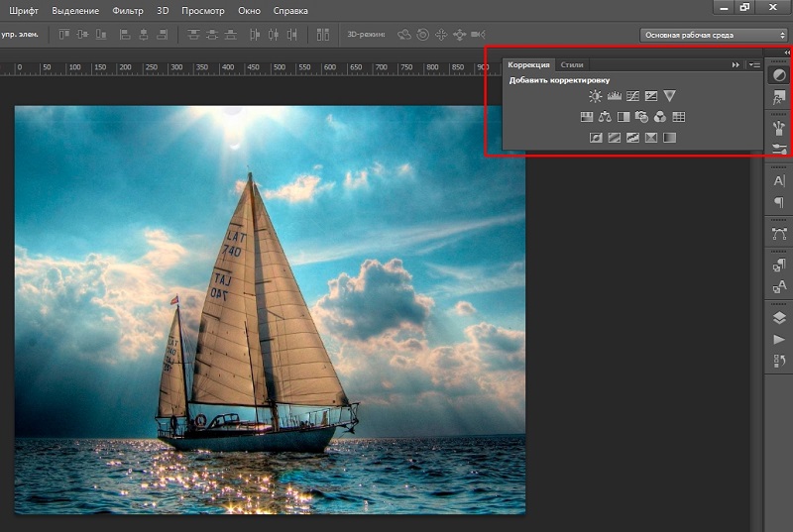Viewport: 793px width, 532px height.
Task: Align top edges in options bar
Action: (63, 35)
